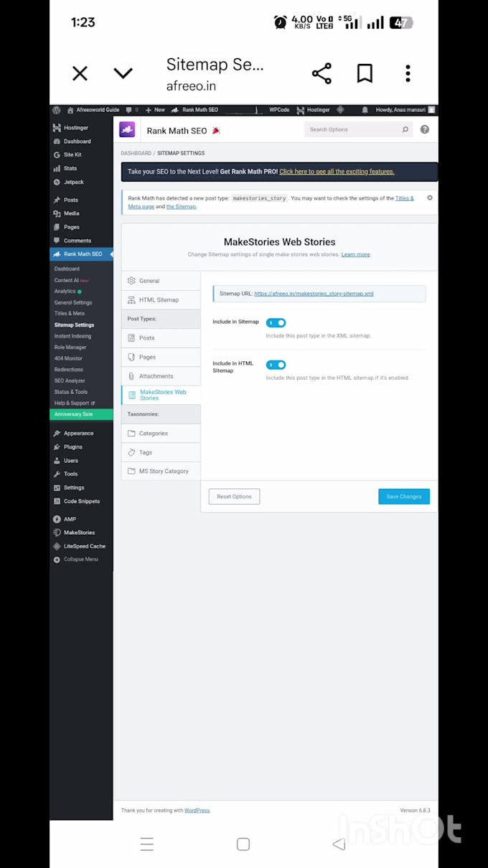Open the help question mark icon
Screen dimensions: 488x868
425,130
